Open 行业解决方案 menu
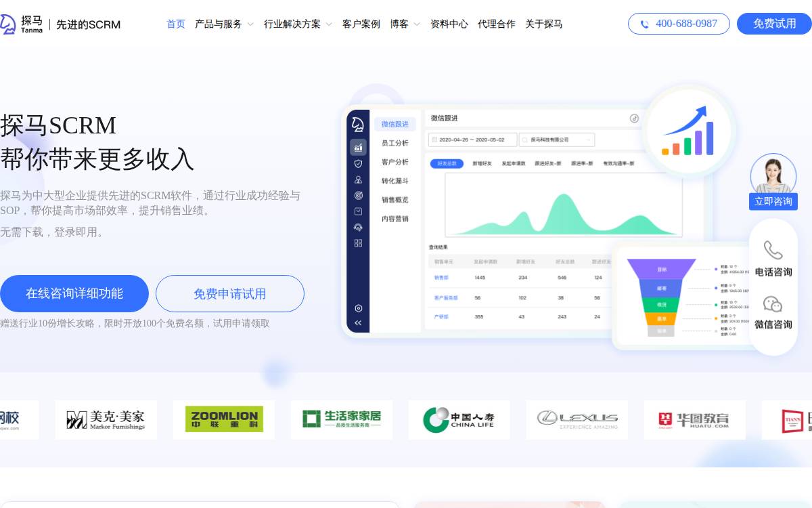 [292, 24]
